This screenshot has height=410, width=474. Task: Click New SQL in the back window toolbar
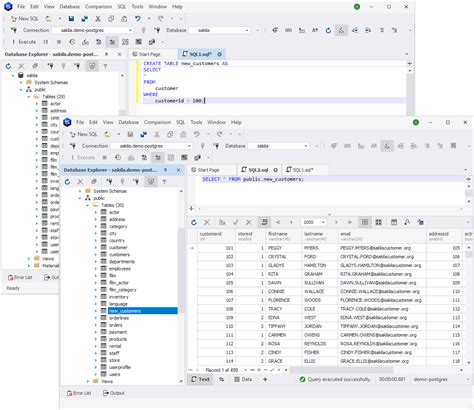25,19
